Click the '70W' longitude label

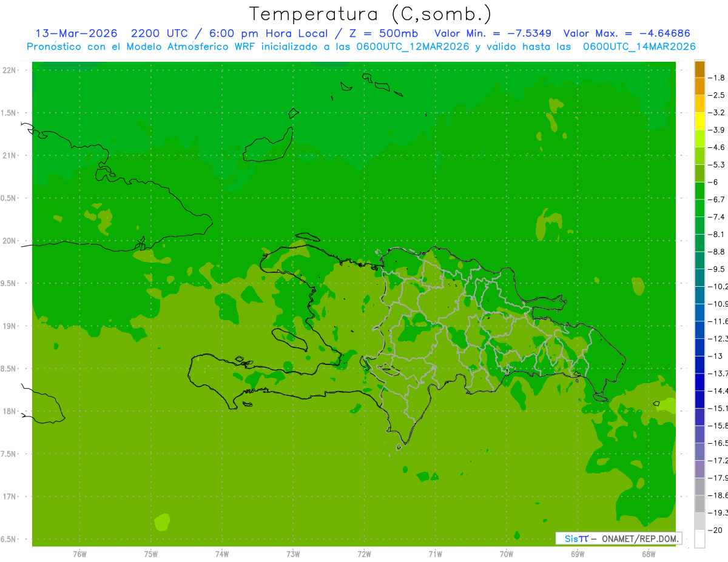[x=507, y=554]
